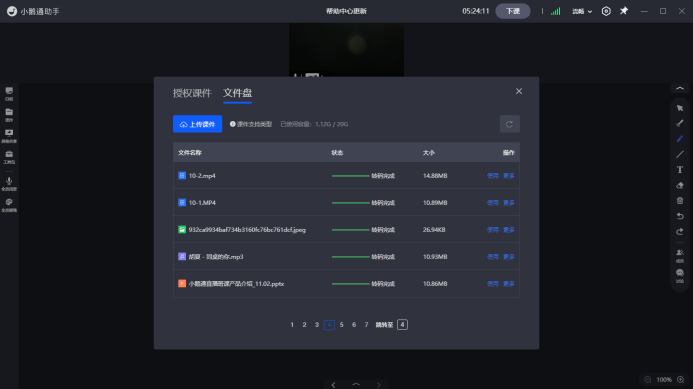Open the whiteboard panel in left sidebar
The image size is (693, 389).
(x=9, y=93)
